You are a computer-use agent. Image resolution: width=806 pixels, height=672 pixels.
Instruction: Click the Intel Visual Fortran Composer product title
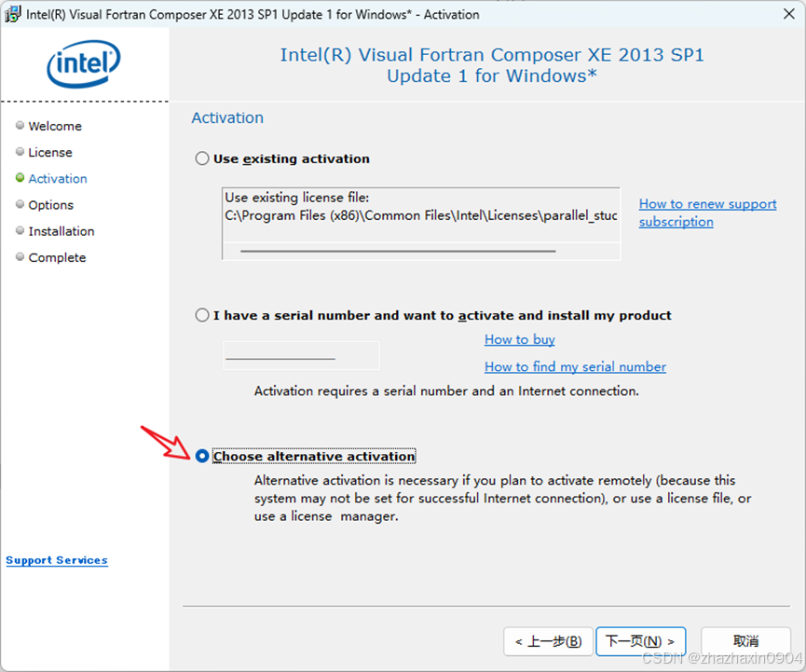(x=492, y=65)
